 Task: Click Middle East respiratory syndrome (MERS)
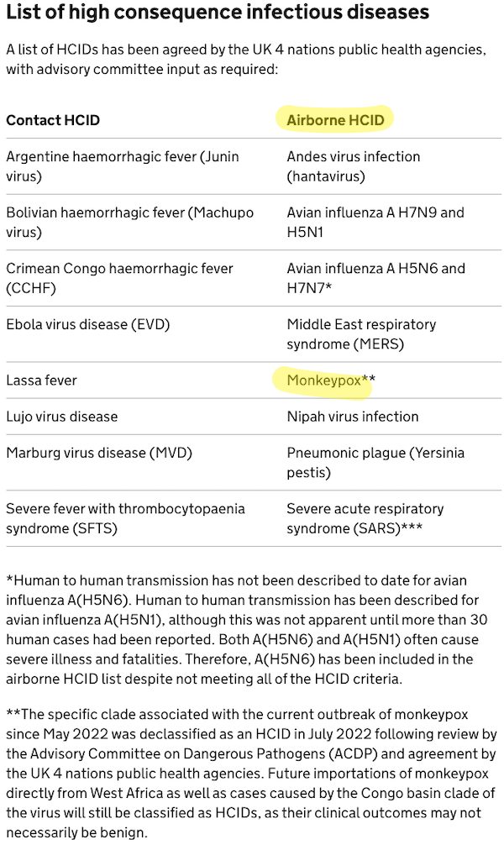[361, 333]
